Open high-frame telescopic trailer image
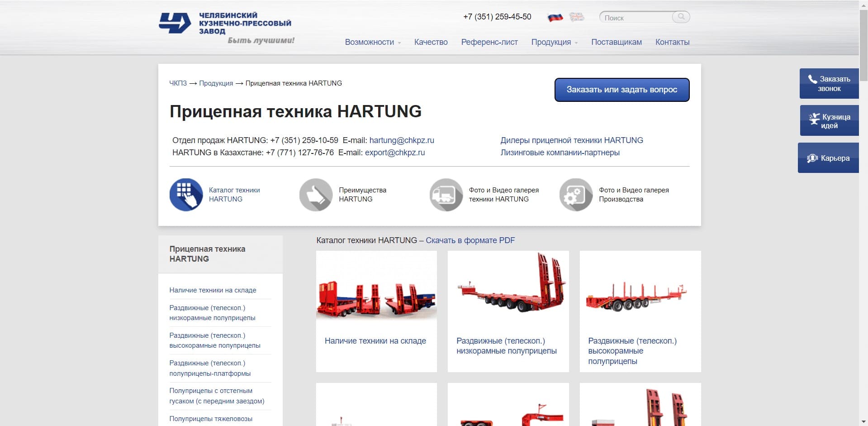 [640, 290]
